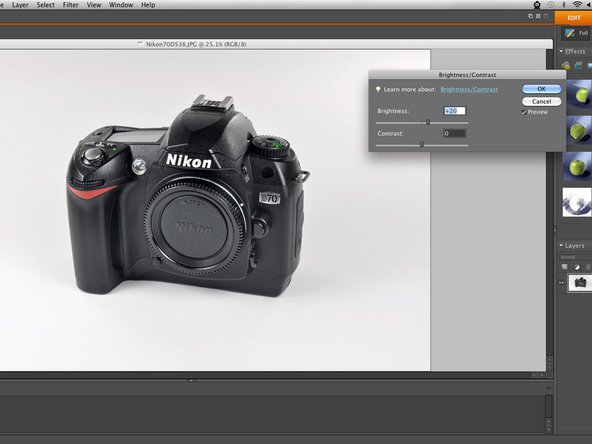Click the Time Machine clock icon

[x=551, y=5]
